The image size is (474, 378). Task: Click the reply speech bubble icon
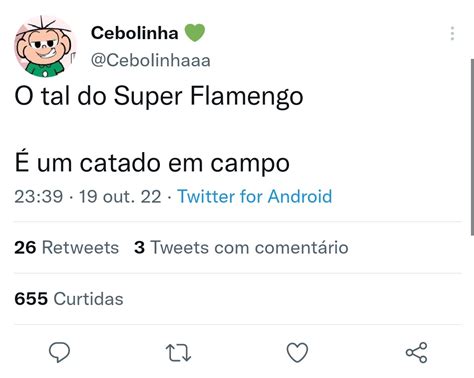(x=59, y=352)
